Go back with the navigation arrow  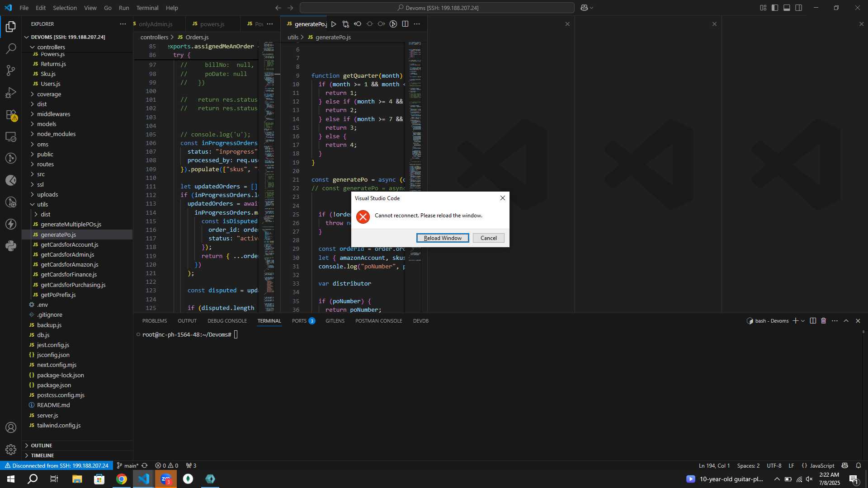point(278,8)
